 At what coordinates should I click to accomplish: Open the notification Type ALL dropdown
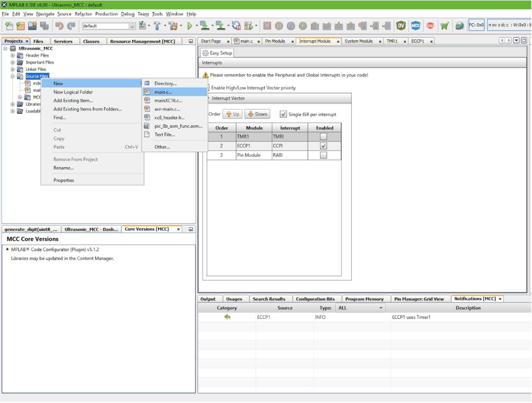point(360,308)
